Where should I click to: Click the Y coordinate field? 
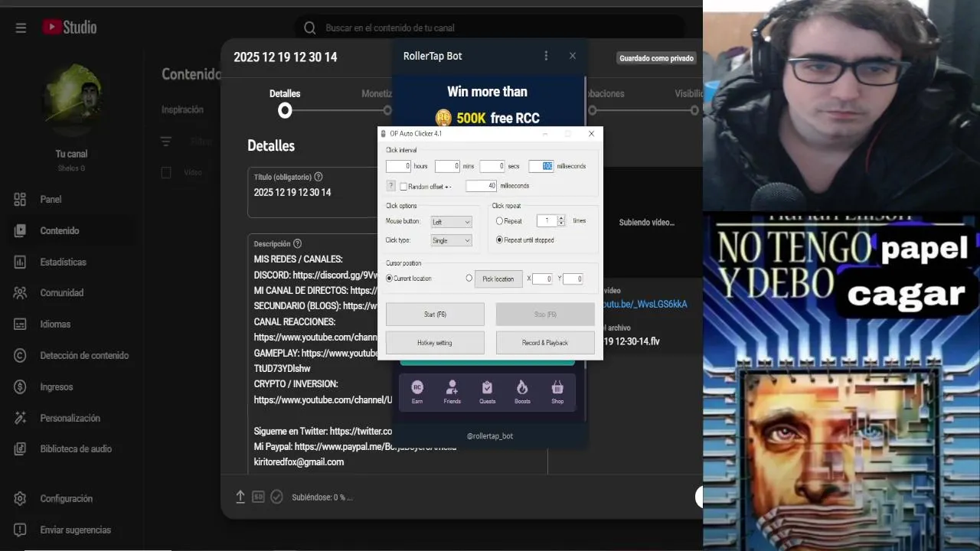573,279
